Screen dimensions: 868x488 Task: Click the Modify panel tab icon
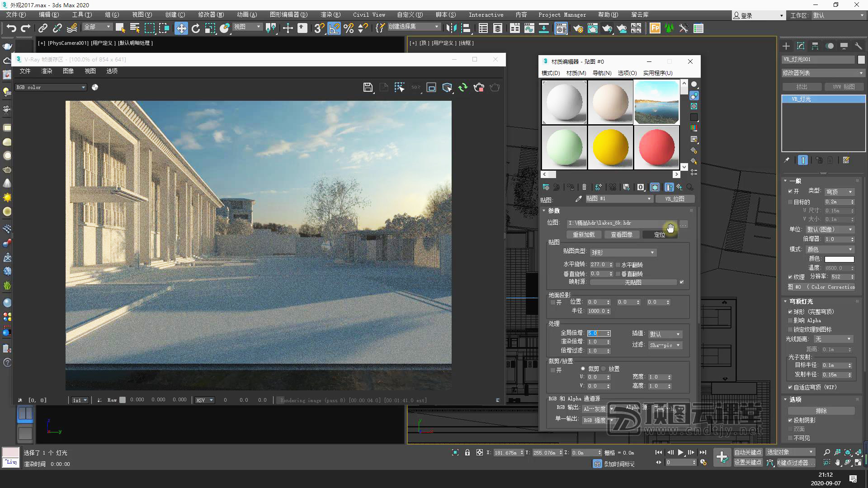pos(801,46)
